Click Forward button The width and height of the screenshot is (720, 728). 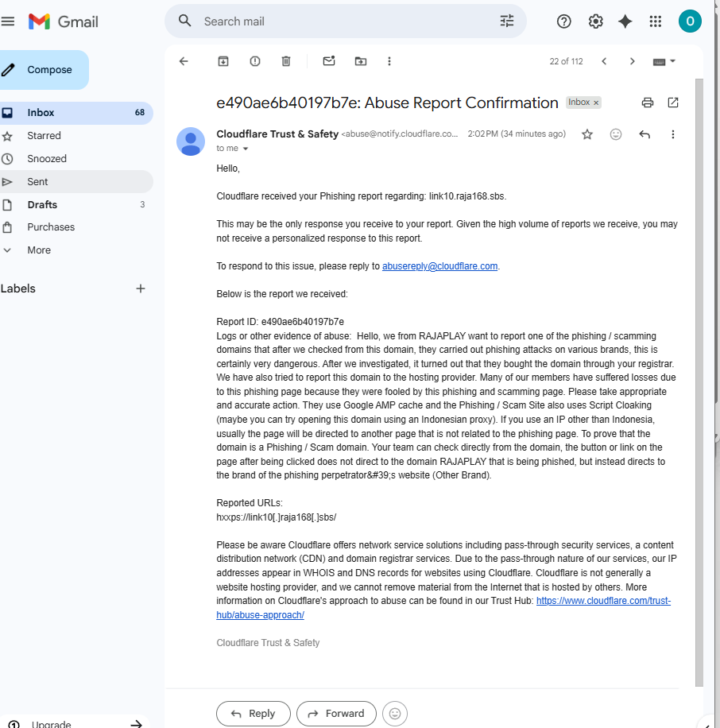337,714
